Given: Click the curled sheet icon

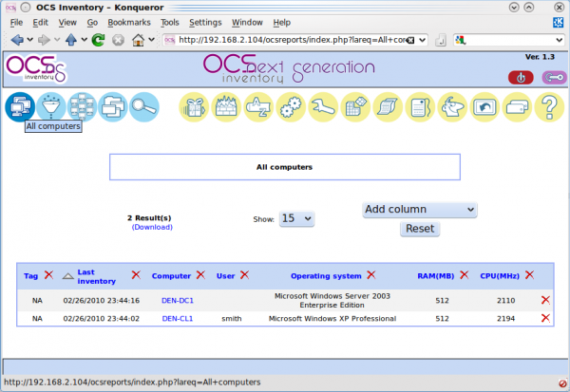Looking at the screenshot, I should pos(388,107).
